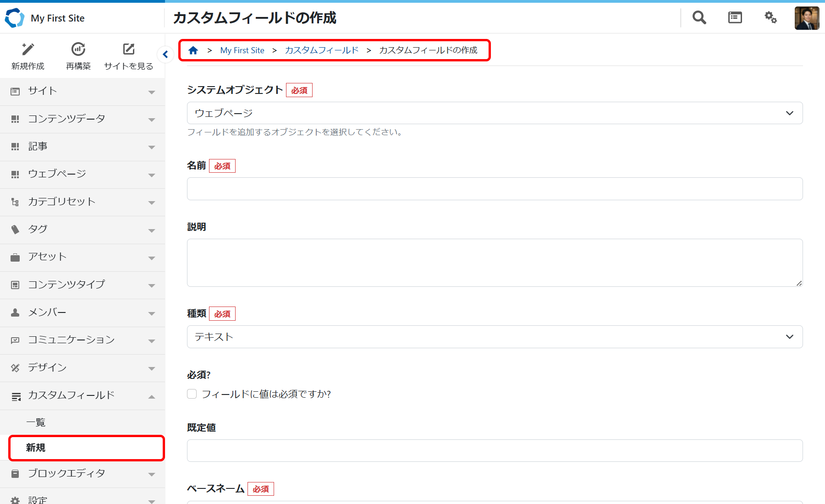Image resolution: width=825 pixels, height=504 pixels.
Task: Click into the 名前 input field
Action: pos(495,189)
